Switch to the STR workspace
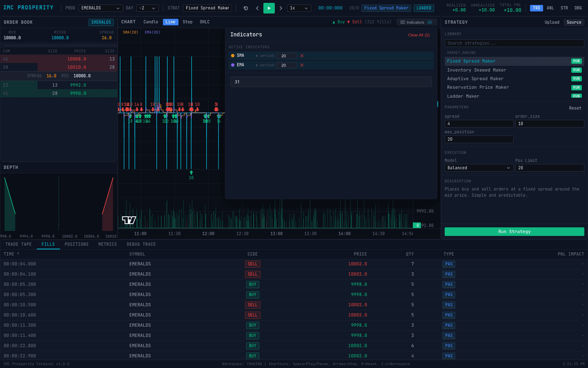 coord(564,8)
